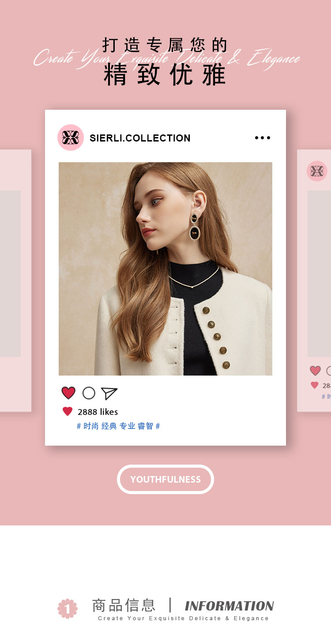Screen dimensions: 331x644
Task: Click the small red heart beside 2888 likes
Action: coord(68,412)
